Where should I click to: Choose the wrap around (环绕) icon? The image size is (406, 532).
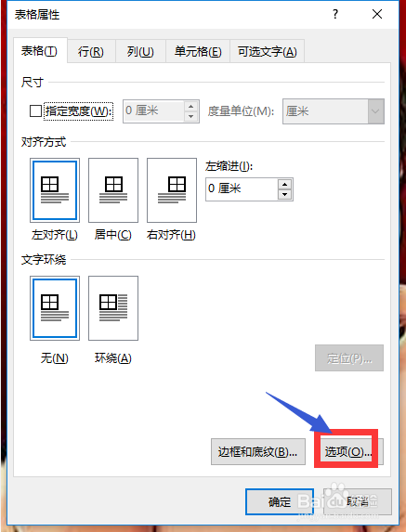tap(113, 308)
